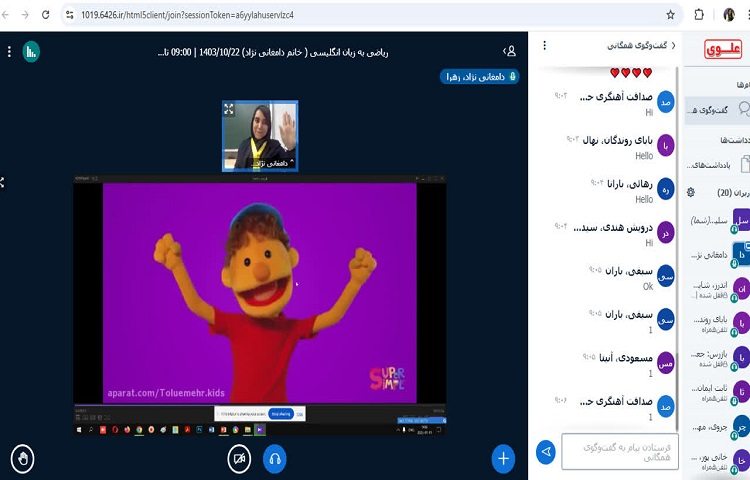The height and width of the screenshot is (480, 750).
Task: Click the Hello message from رهائی، بارانا
Action: coord(644,199)
